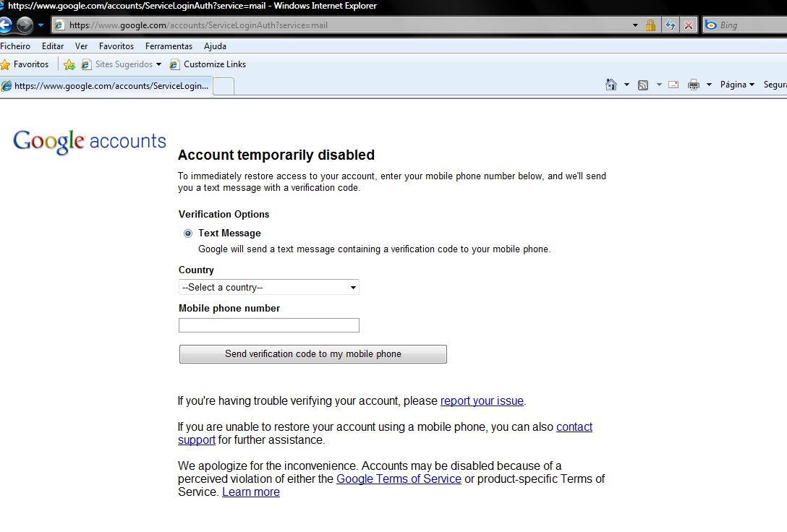787x532 pixels.
Task: Open recent pages dropdown next to Forward button
Action: pos(41,25)
